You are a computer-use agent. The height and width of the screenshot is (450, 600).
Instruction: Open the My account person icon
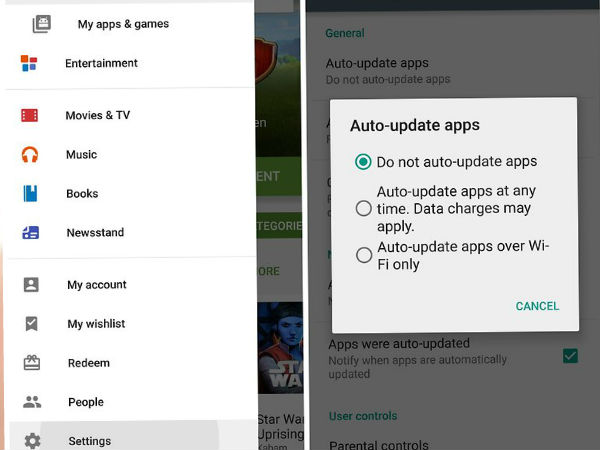(31, 285)
